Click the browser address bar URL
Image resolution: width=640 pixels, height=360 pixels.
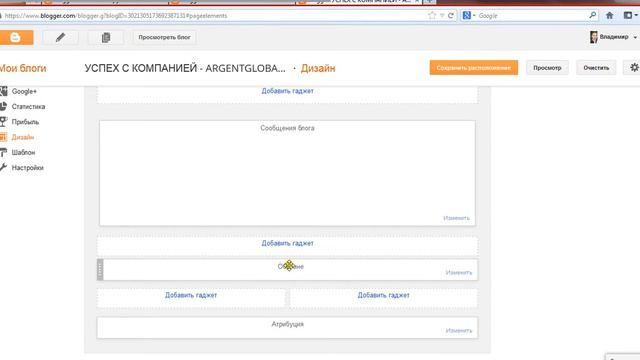point(116,16)
